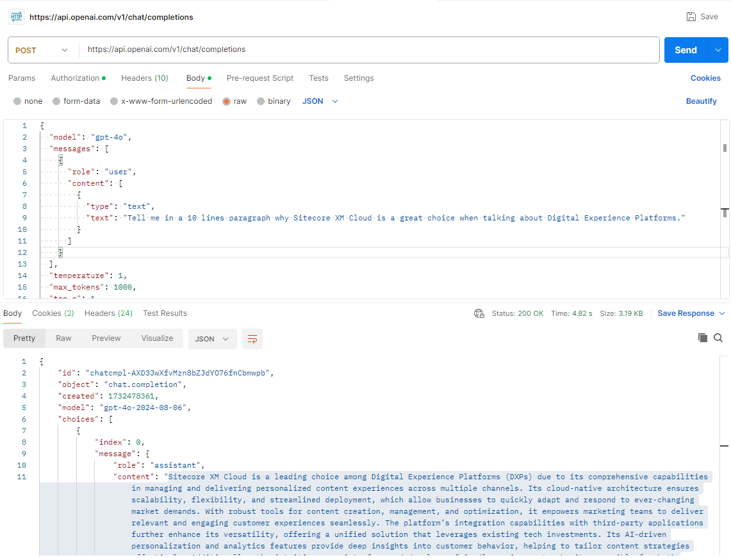Click the "choices" key in the response
The image size is (731, 560).
(78, 419)
